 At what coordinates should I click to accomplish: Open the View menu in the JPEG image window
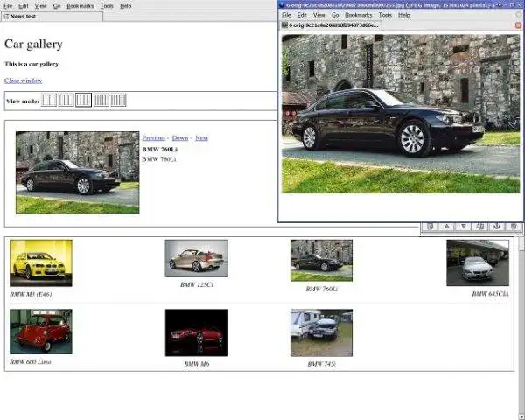click(x=319, y=15)
